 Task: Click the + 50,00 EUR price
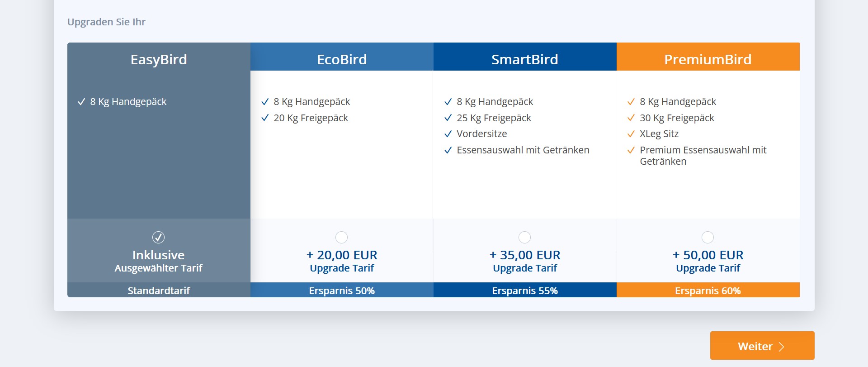pos(708,255)
